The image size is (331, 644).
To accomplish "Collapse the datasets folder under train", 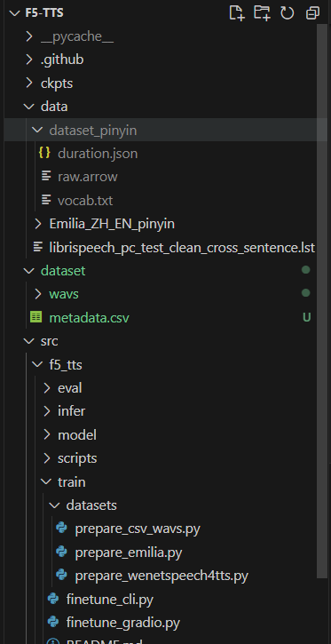I will (54, 505).
